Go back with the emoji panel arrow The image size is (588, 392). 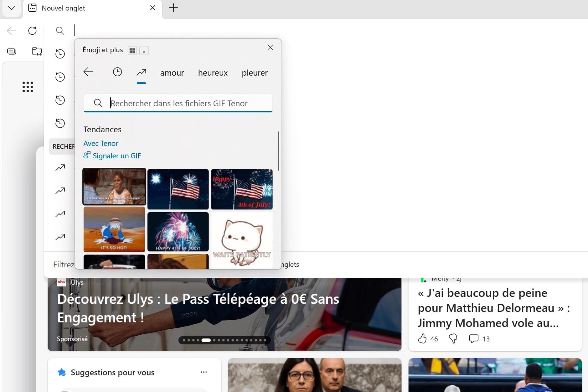point(88,72)
